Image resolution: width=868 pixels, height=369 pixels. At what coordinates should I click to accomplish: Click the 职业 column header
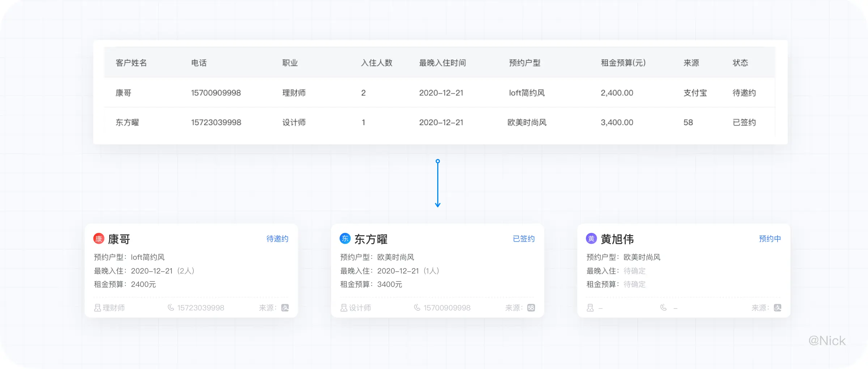coord(290,63)
